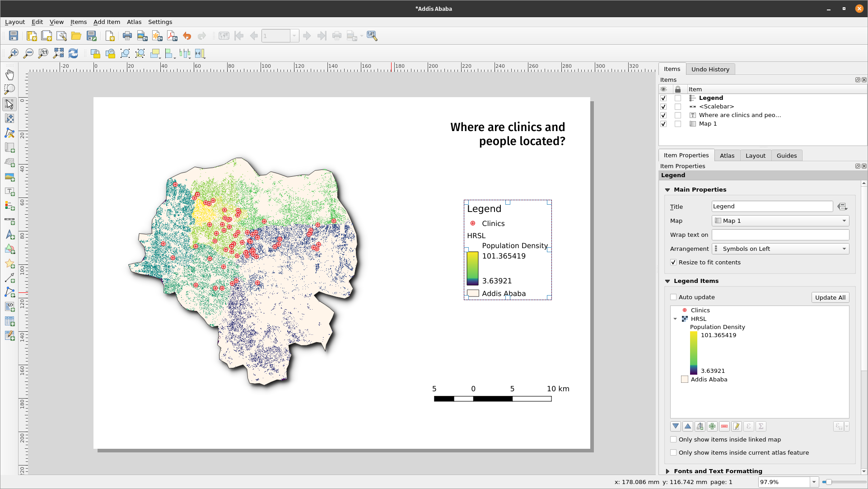Open the Add Item menu
This screenshot has height=489, width=868.
pyautogui.click(x=107, y=22)
